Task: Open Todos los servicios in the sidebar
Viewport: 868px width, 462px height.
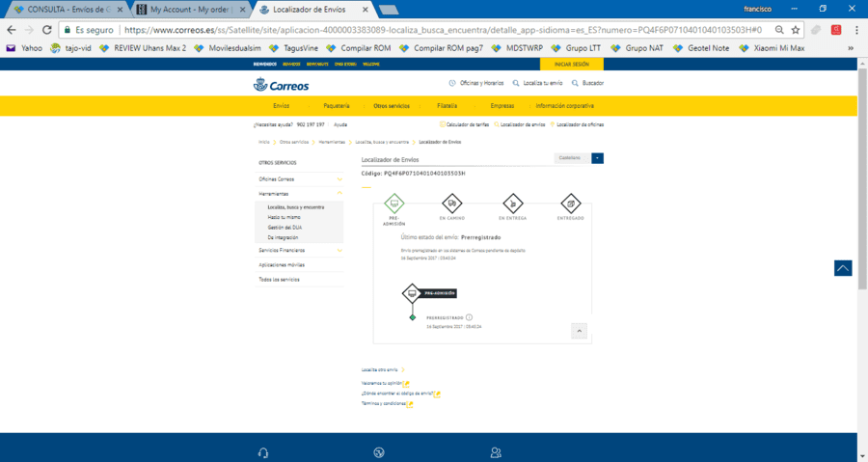Action: [x=279, y=280]
